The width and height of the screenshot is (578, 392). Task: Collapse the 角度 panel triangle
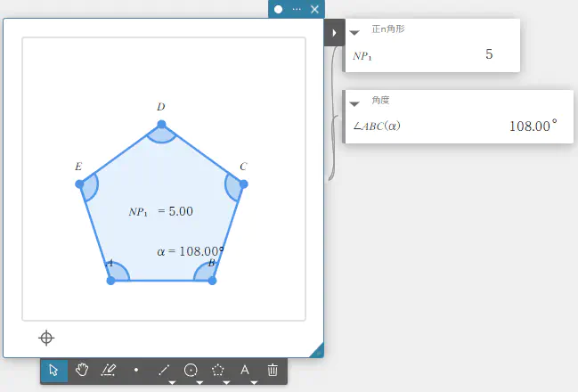(x=354, y=103)
